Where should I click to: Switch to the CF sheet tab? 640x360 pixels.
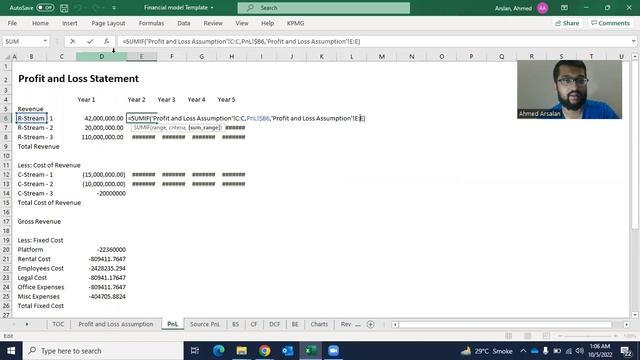coord(253,324)
